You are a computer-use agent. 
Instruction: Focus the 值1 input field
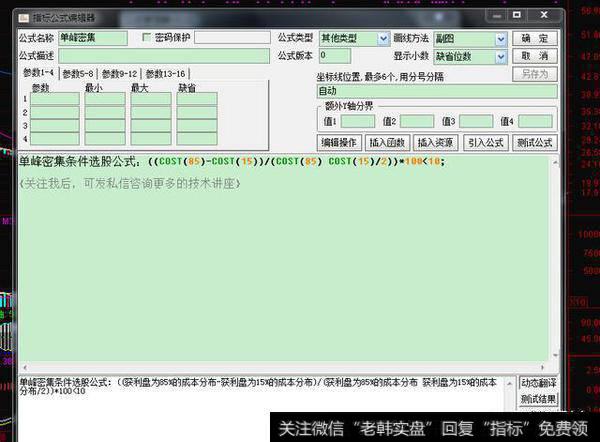tap(358, 121)
